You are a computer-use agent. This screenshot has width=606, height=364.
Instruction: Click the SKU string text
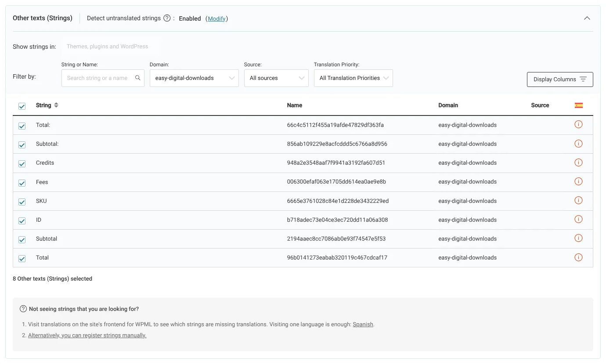(x=41, y=201)
